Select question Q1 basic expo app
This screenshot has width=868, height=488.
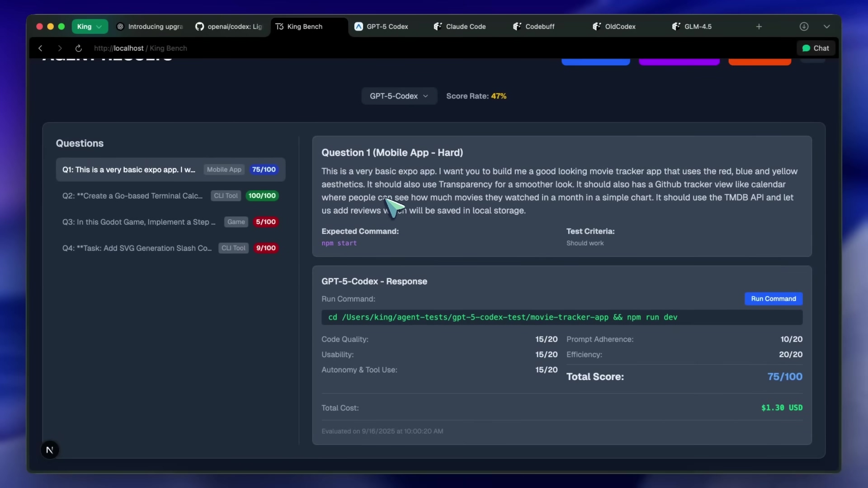(x=170, y=169)
